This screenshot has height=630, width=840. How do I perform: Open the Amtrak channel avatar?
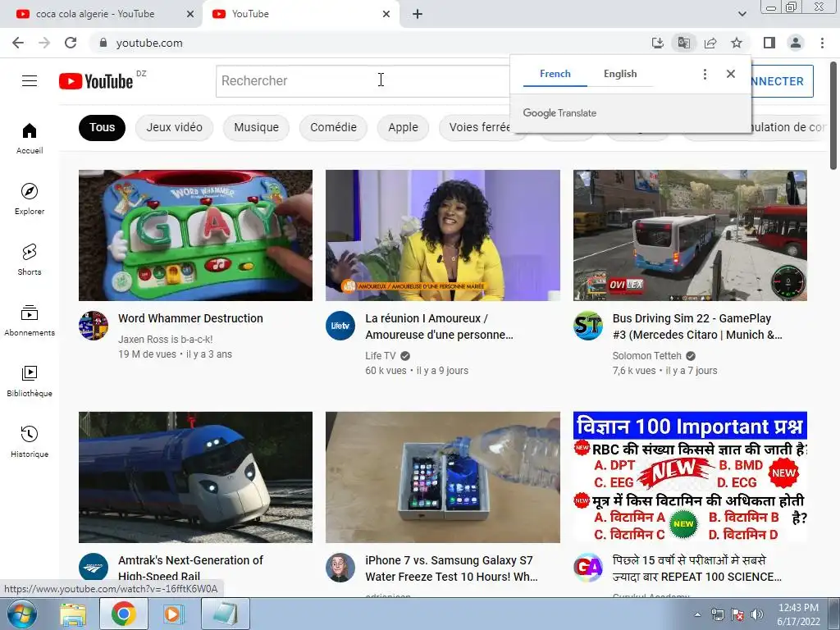94,568
